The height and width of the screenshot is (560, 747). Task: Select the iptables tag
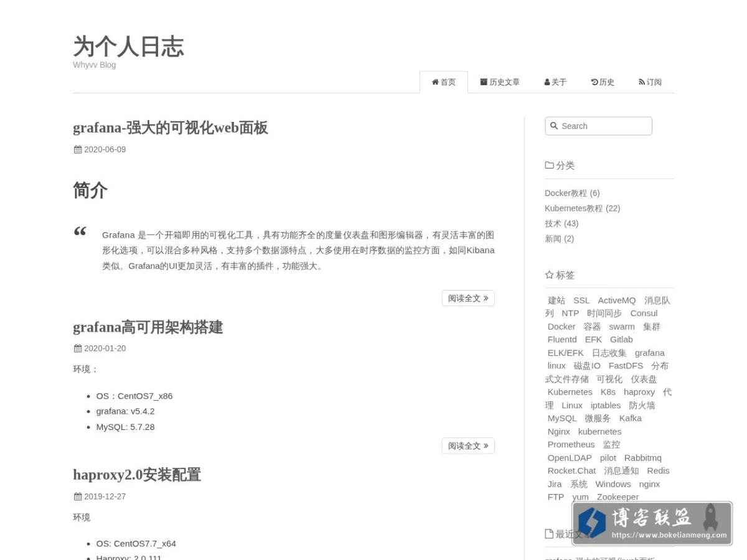(606, 405)
